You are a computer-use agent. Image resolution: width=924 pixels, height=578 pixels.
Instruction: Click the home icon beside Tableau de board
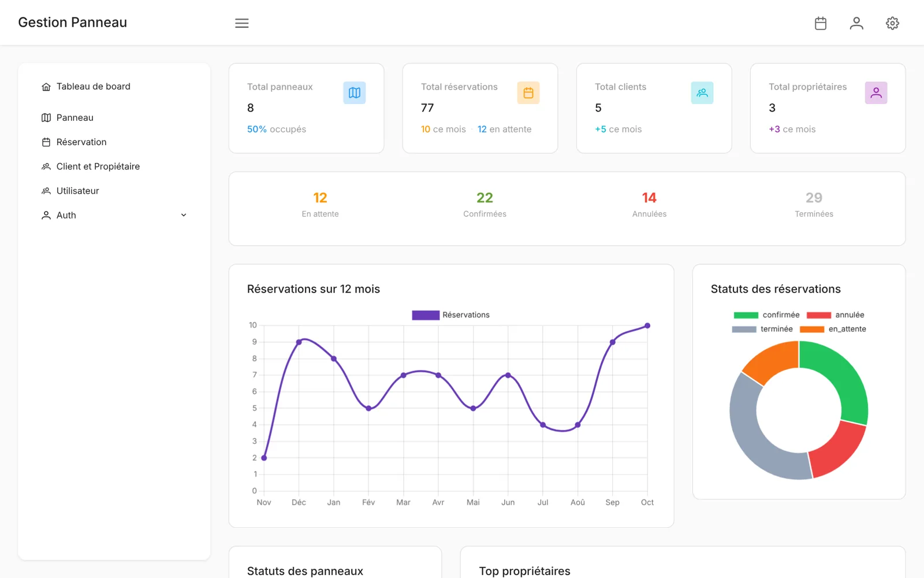coord(46,87)
